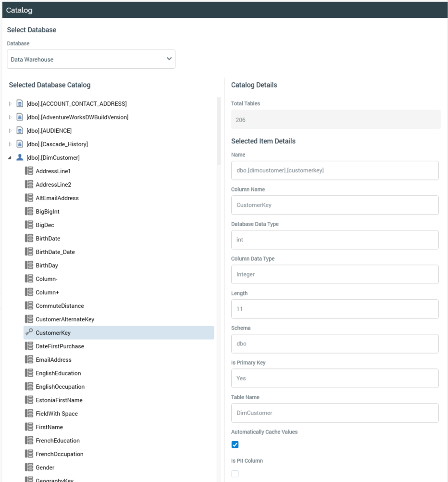Collapse the [dbo].[DimCustomer] tree node
Image resolution: width=448 pixels, height=482 pixels.
tap(11, 158)
